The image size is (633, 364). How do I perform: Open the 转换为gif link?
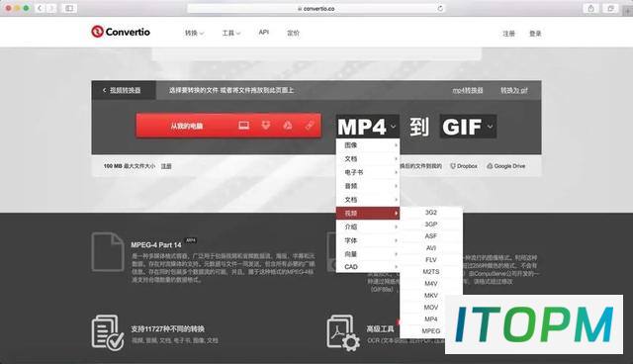[x=514, y=90]
